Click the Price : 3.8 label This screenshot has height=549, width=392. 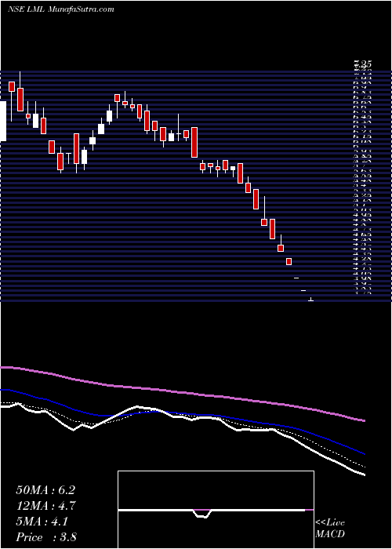(46, 537)
